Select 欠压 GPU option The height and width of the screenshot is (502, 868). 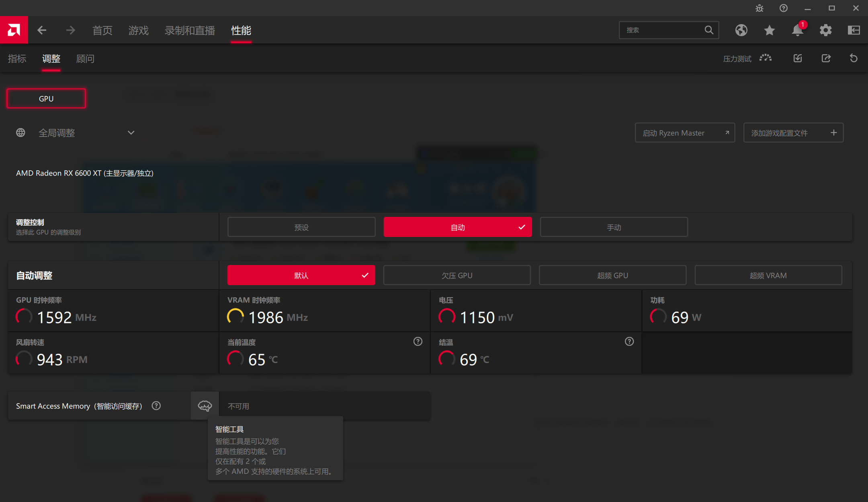(x=457, y=275)
